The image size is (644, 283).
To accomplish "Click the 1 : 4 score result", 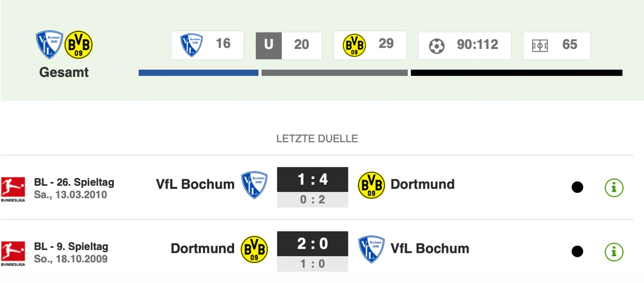I will [x=312, y=179].
